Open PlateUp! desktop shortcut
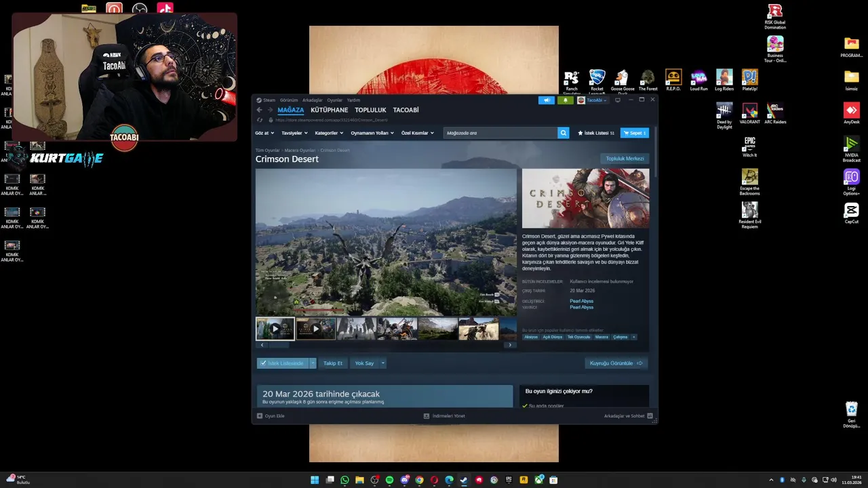 (x=749, y=80)
